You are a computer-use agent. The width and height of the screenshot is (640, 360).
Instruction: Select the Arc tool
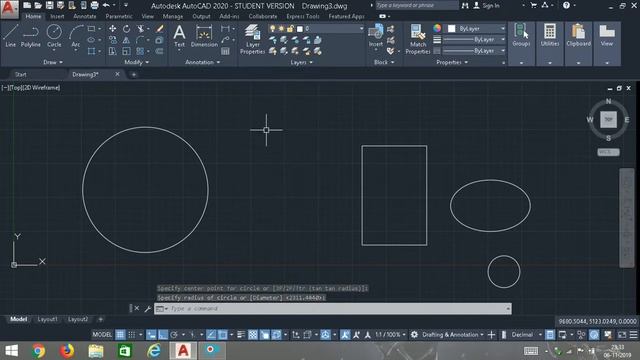click(76, 36)
